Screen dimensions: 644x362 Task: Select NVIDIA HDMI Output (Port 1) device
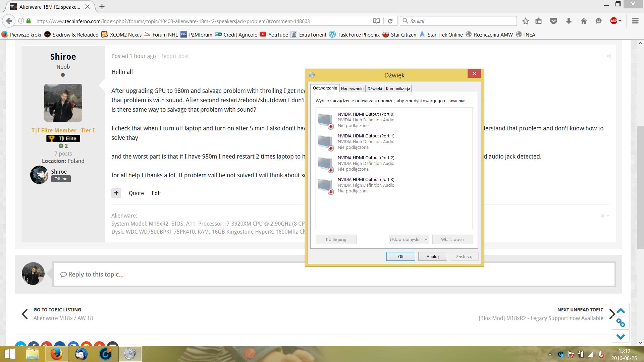pos(394,141)
